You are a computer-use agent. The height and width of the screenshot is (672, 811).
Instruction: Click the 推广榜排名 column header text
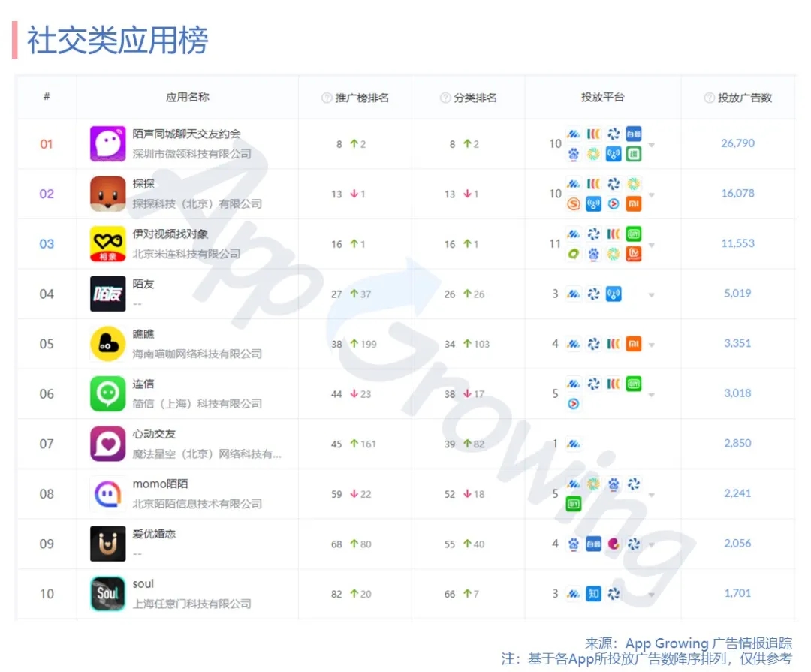point(362,98)
